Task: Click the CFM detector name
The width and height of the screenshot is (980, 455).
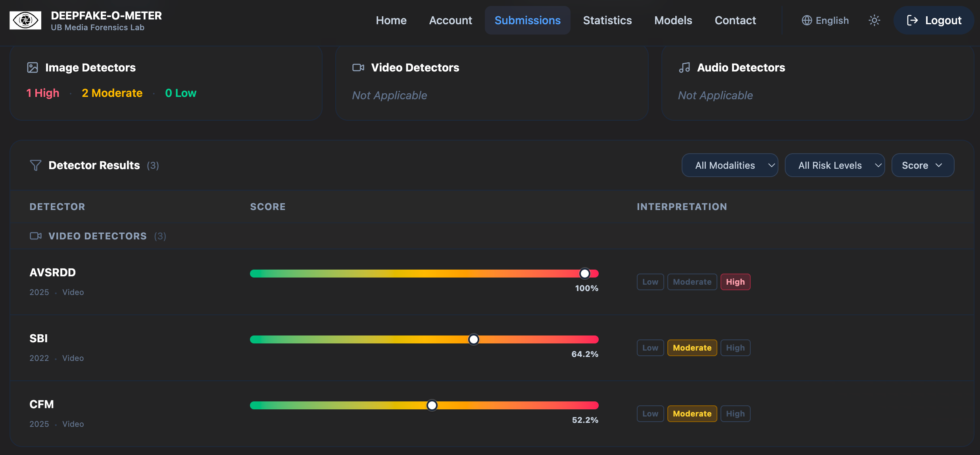Action: click(x=41, y=404)
